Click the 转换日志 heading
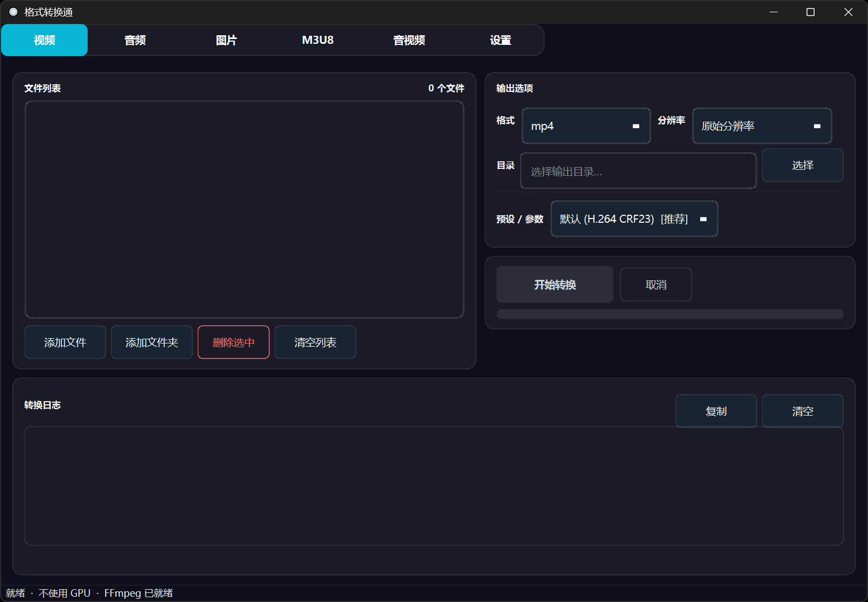 (42, 405)
